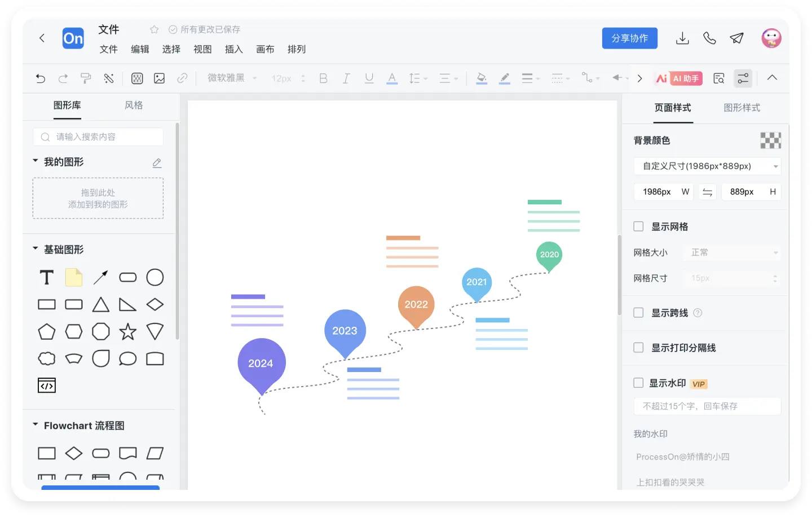
Task: Click the 分享协作 button
Action: pyautogui.click(x=629, y=38)
